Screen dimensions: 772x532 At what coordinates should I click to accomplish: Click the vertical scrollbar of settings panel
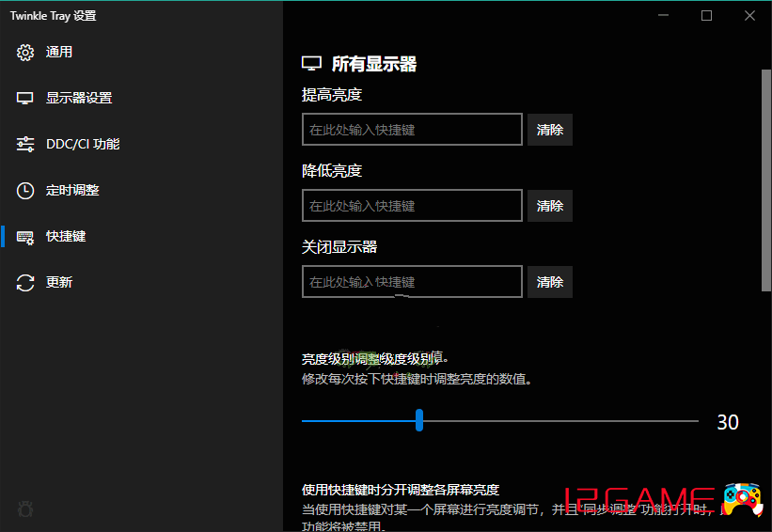766,180
